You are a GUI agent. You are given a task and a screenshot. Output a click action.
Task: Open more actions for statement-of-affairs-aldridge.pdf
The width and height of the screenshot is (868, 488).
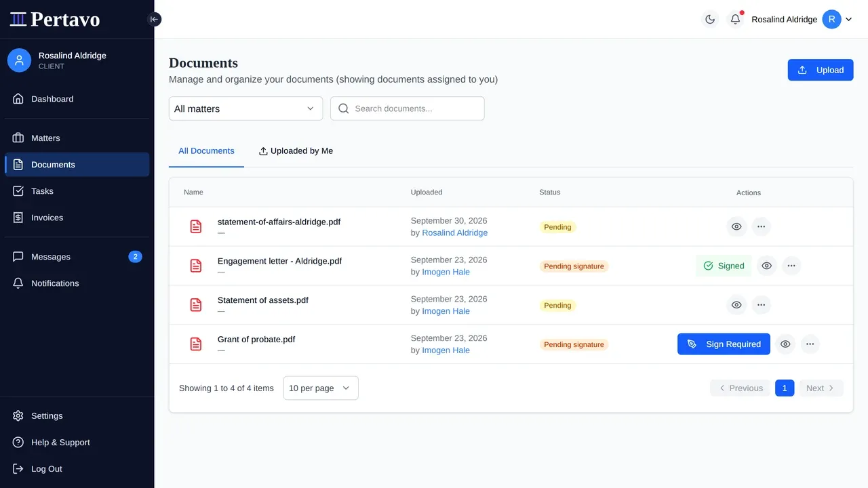761,226
